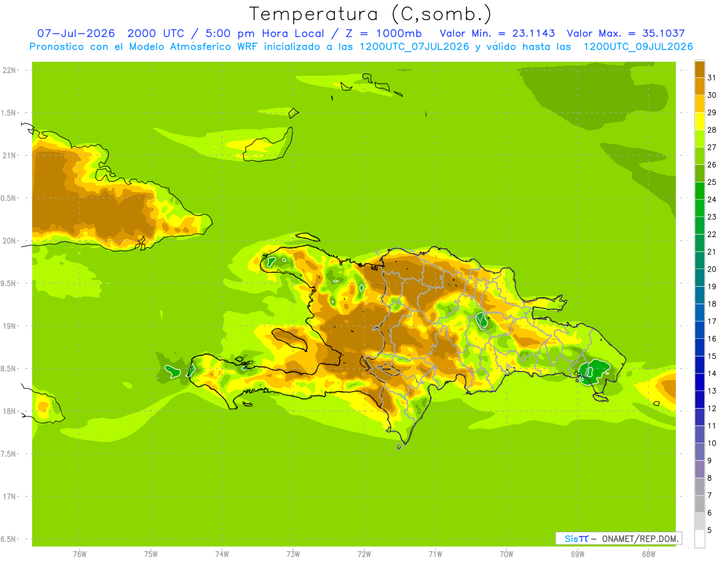This screenshot has width=728, height=562.
Task: Click the '18N' latitude axis label
Action: tap(8, 411)
